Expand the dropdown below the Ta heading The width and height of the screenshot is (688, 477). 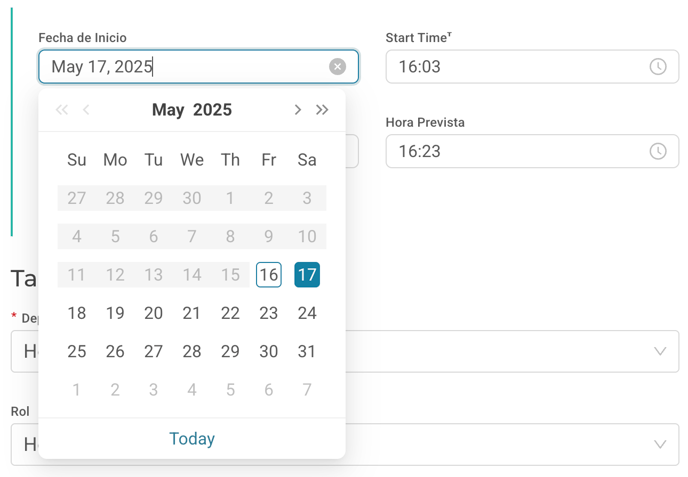[x=660, y=351]
